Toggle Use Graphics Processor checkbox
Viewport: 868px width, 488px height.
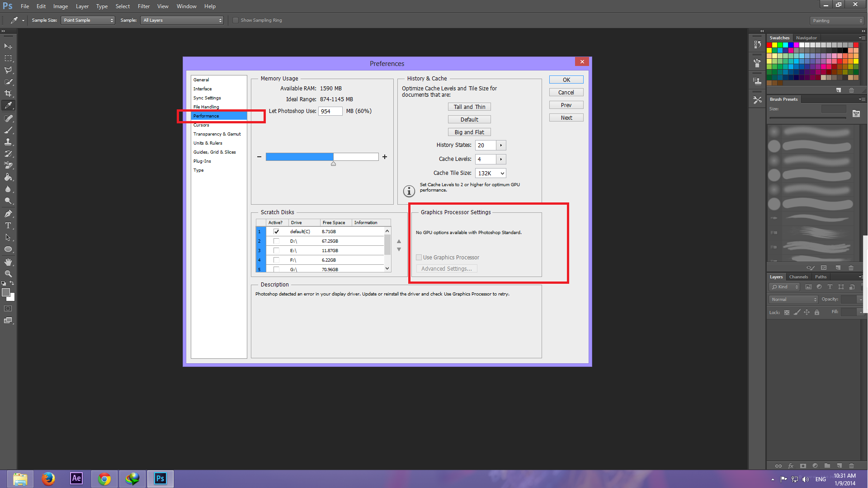coord(418,257)
